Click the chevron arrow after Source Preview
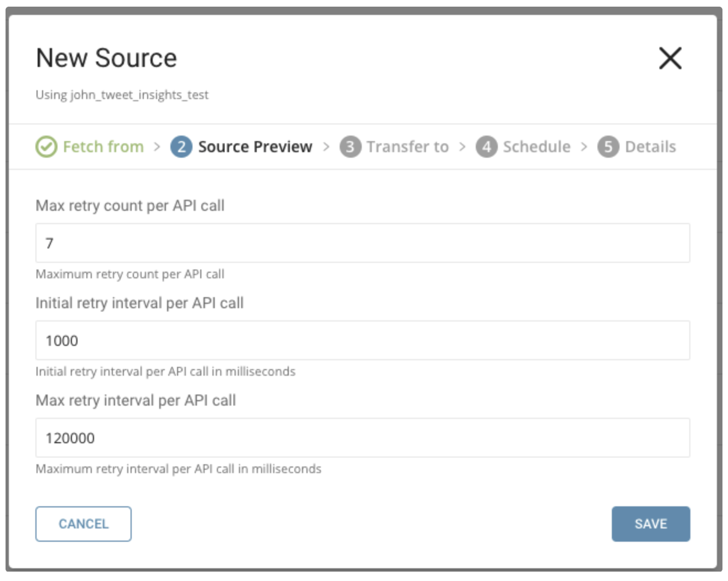This screenshot has width=728, height=581. point(326,147)
